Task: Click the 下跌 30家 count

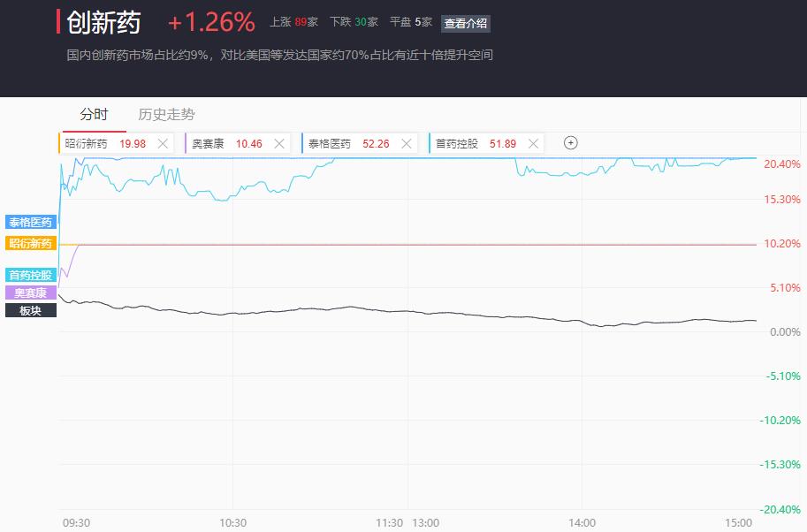Action: click(x=354, y=22)
